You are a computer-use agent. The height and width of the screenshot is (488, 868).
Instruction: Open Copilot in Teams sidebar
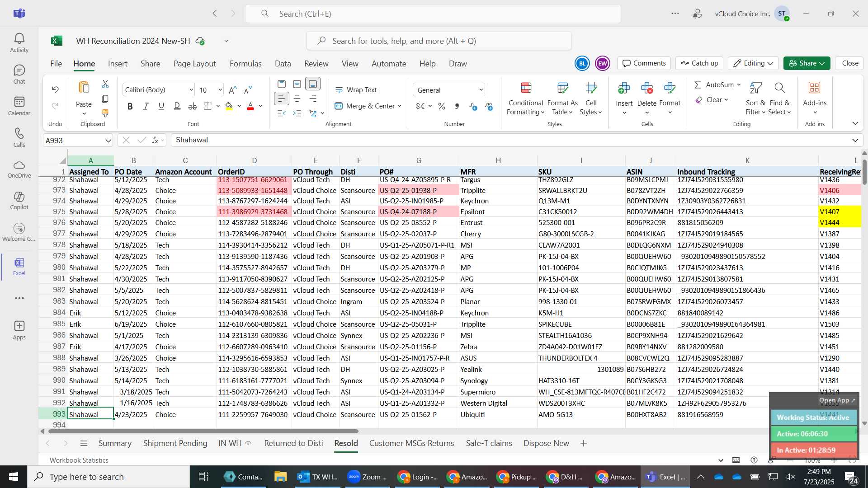(x=19, y=201)
